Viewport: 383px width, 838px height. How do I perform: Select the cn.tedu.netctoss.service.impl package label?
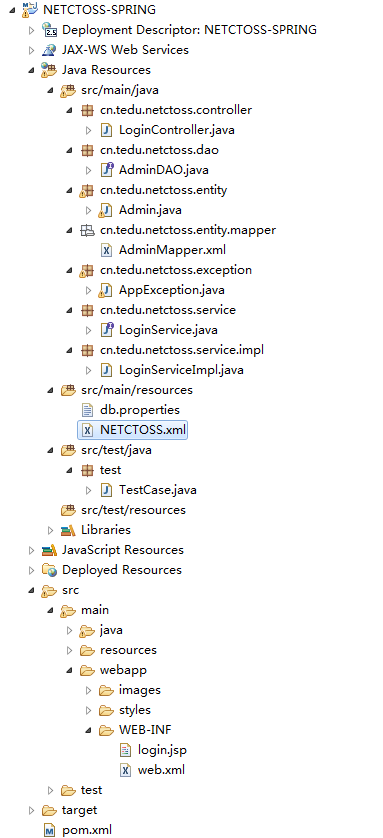click(182, 350)
